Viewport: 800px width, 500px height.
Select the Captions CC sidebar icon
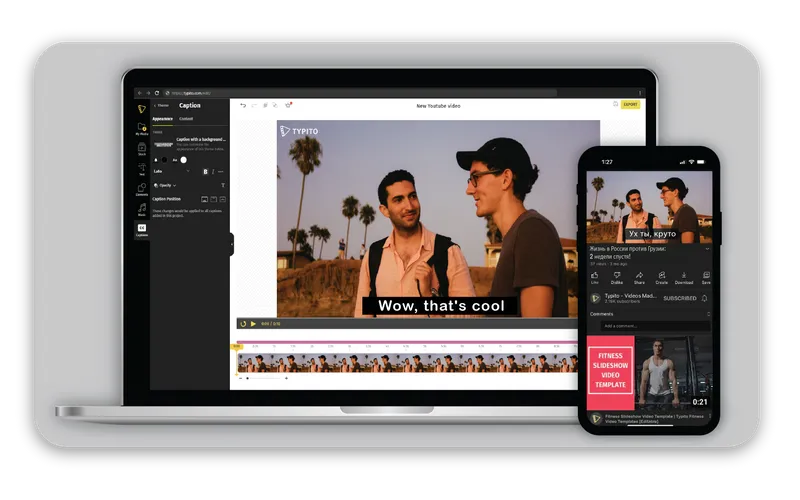point(142,229)
